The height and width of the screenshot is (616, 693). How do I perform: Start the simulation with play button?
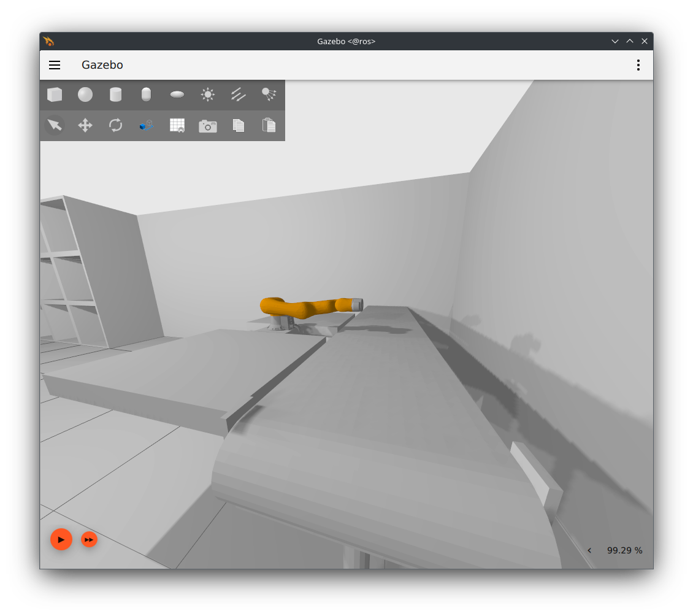61,539
